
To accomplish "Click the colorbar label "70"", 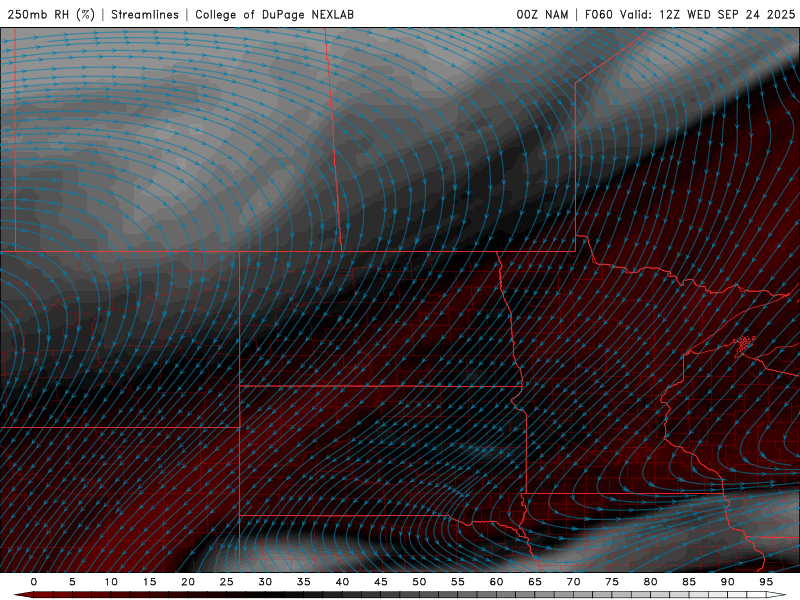I will coord(573,582).
